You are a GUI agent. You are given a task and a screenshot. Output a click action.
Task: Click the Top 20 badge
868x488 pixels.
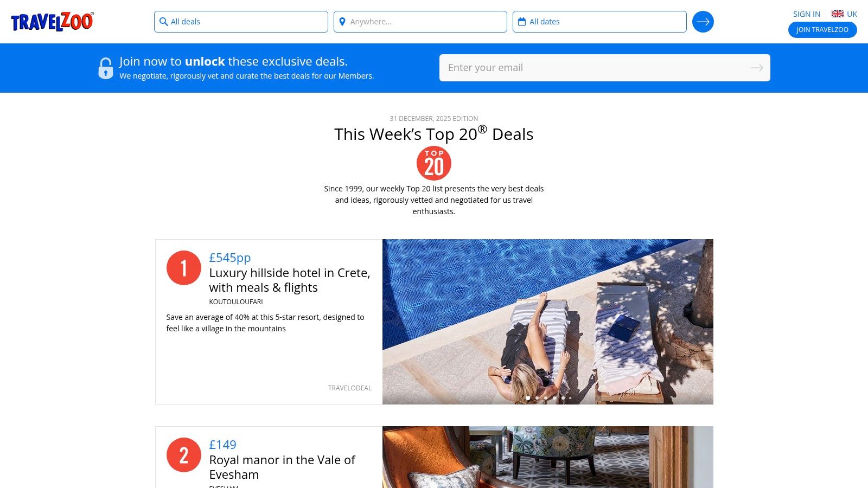pos(433,163)
